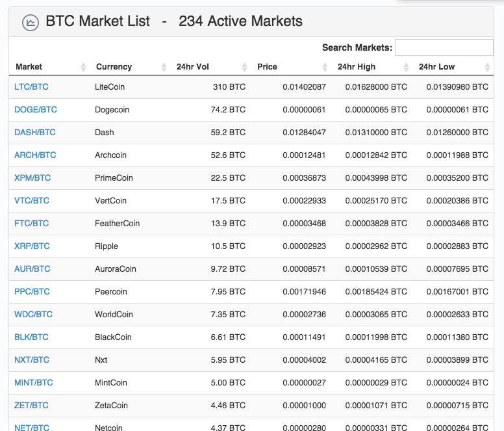Select the FeatherCoin currency cell
The height and width of the screenshot is (431, 504).
[117, 223]
